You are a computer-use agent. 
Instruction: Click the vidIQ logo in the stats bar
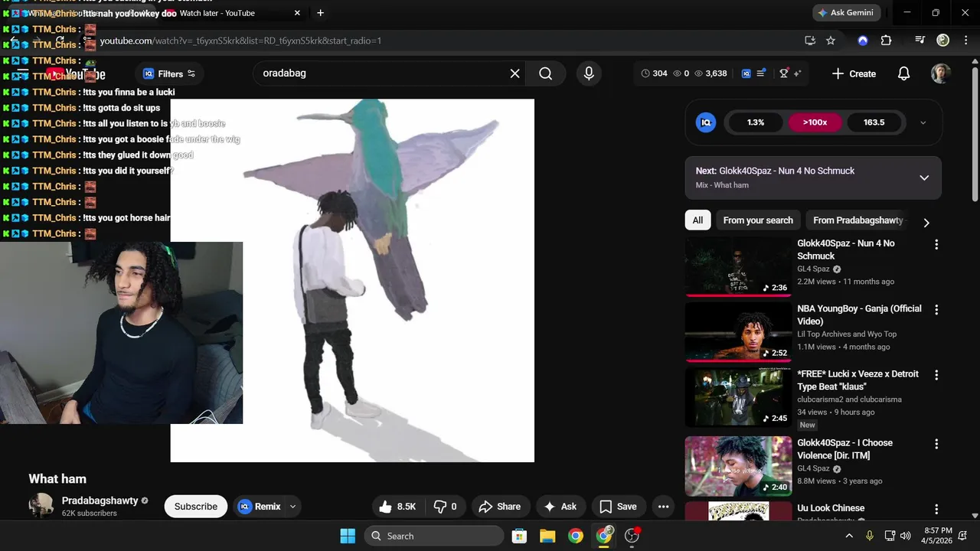[x=746, y=73]
